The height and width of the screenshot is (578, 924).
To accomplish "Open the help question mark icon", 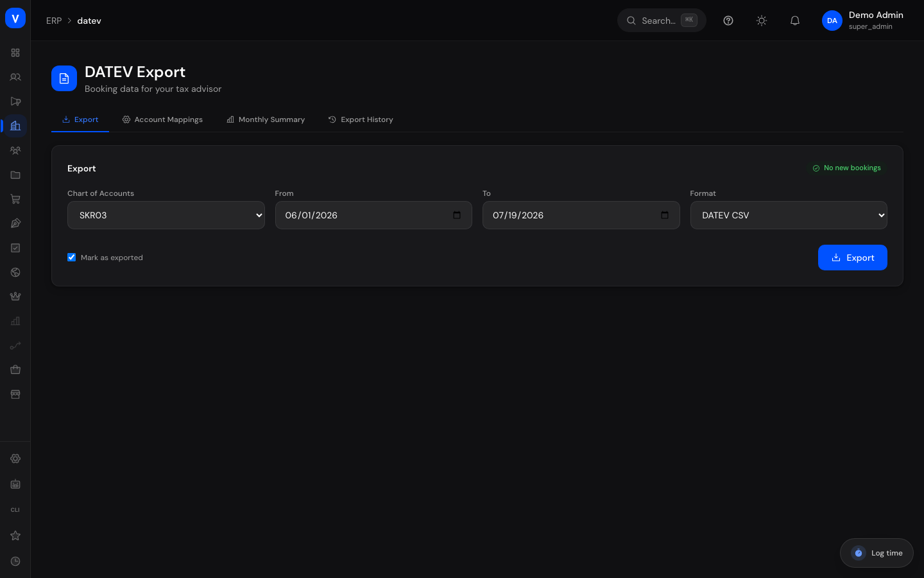I will [728, 21].
